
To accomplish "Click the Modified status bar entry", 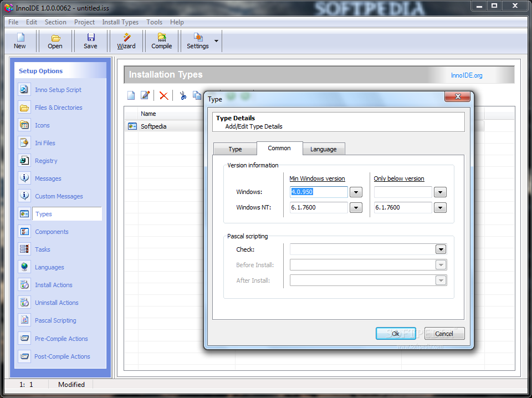I will click(x=71, y=385).
